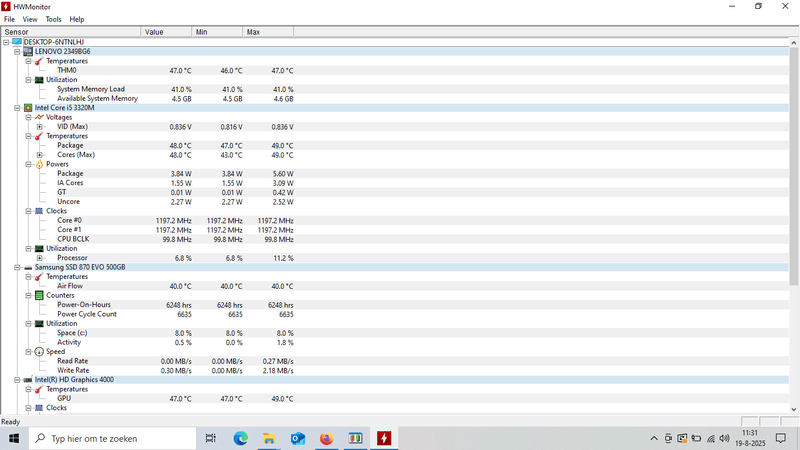
Task: Click the drive icon beside Samsung SSD 870
Action: click(28, 267)
